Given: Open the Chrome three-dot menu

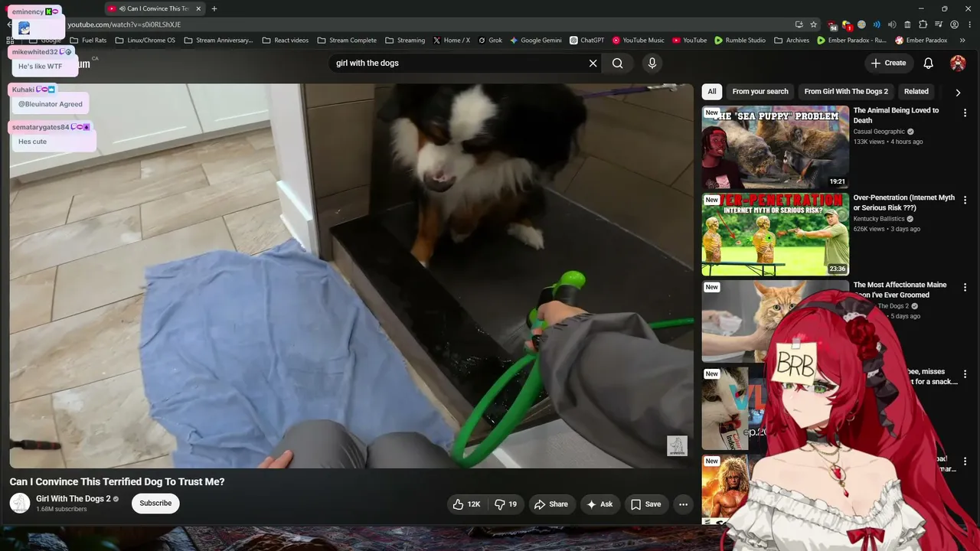Looking at the screenshot, I should point(969,24).
